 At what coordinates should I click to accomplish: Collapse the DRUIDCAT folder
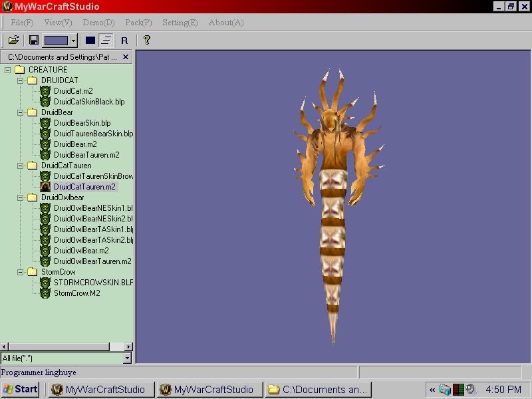point(21,80)
